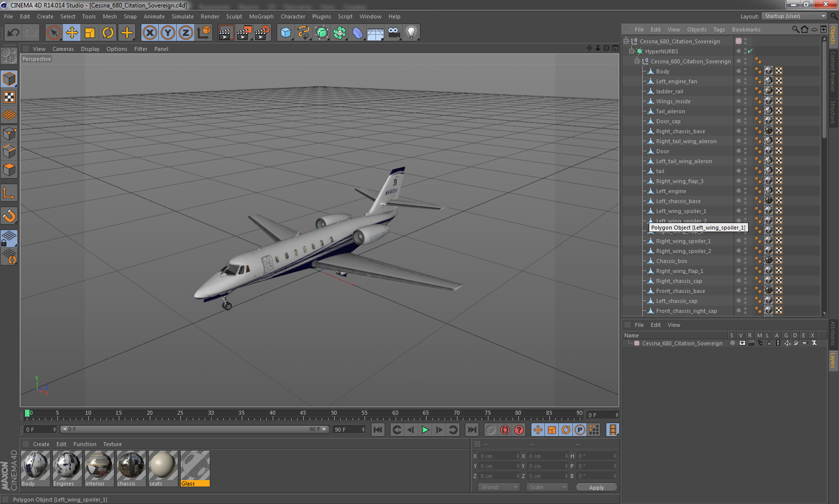839x504 pixels.
Task: Open the Array modeling objects
Action: pos(340,33)
